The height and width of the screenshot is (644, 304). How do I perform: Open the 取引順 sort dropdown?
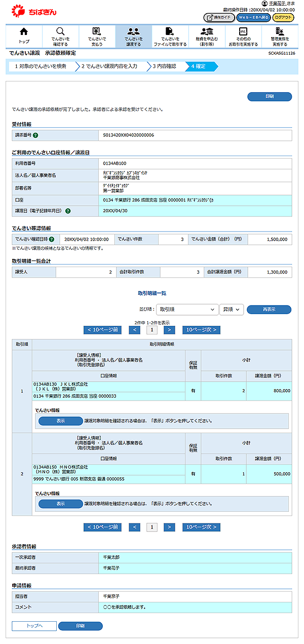[x=187, y=310]
